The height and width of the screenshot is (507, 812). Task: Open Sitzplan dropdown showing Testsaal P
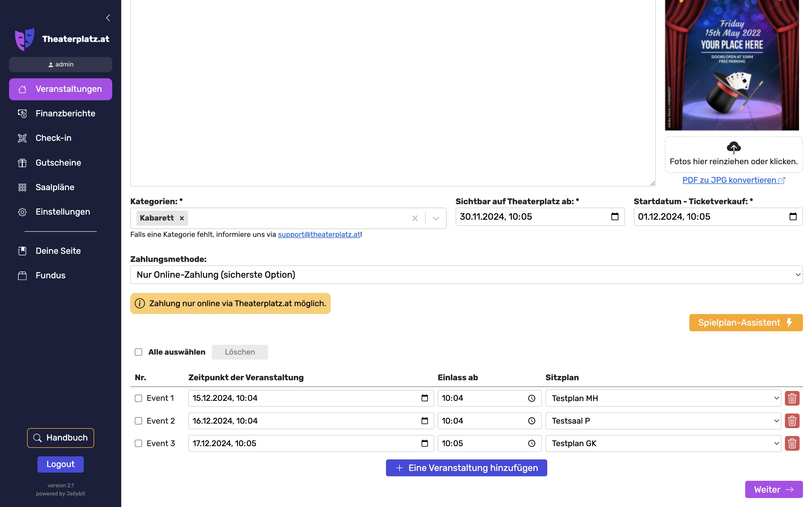point(663,421)
